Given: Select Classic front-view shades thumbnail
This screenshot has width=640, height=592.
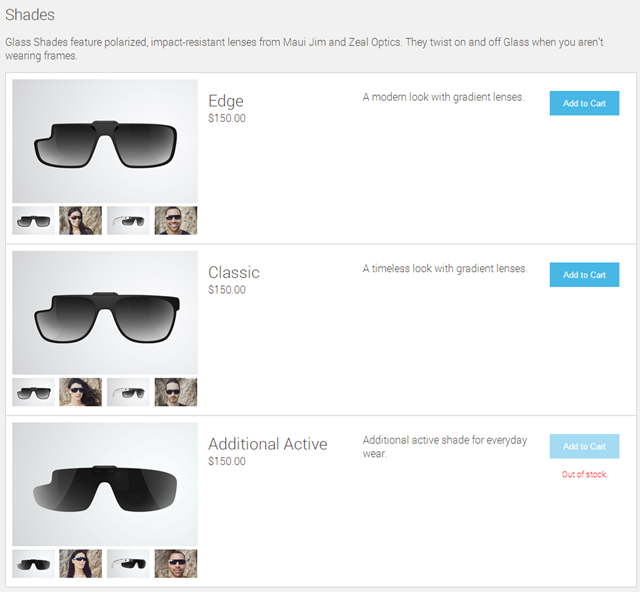Looking at the screenshot, I should coord(33,392).
